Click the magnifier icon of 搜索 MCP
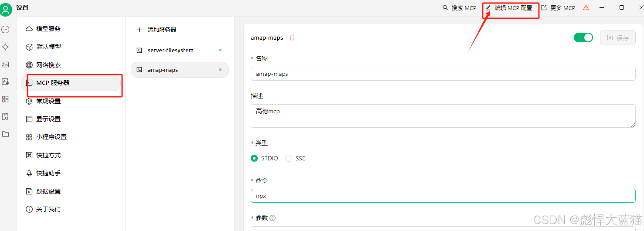 (x=445, y=8)
